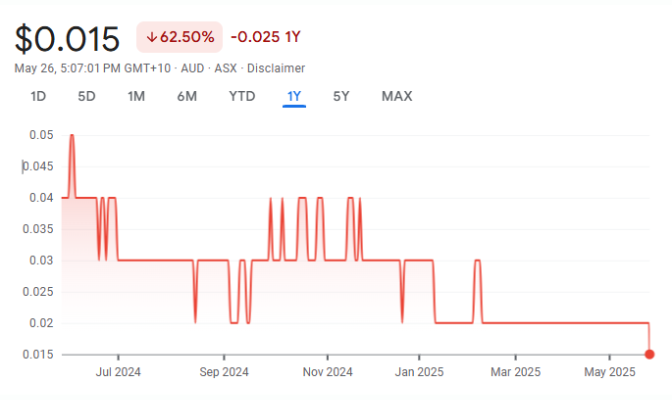
Task: Open the Disclaimer link
Action: click(x=276, y=68)
